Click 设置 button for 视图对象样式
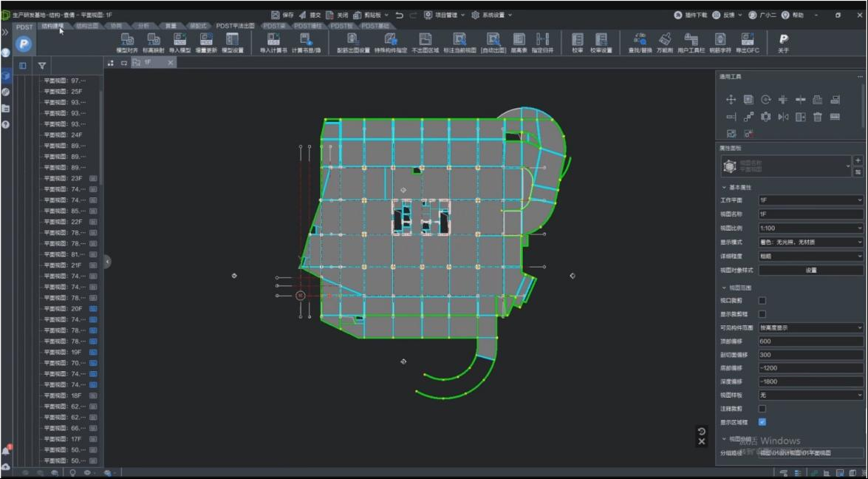Image resolution: width=868 pixels, height=479 pixels. pyautogui.click(x=811, y=271)
